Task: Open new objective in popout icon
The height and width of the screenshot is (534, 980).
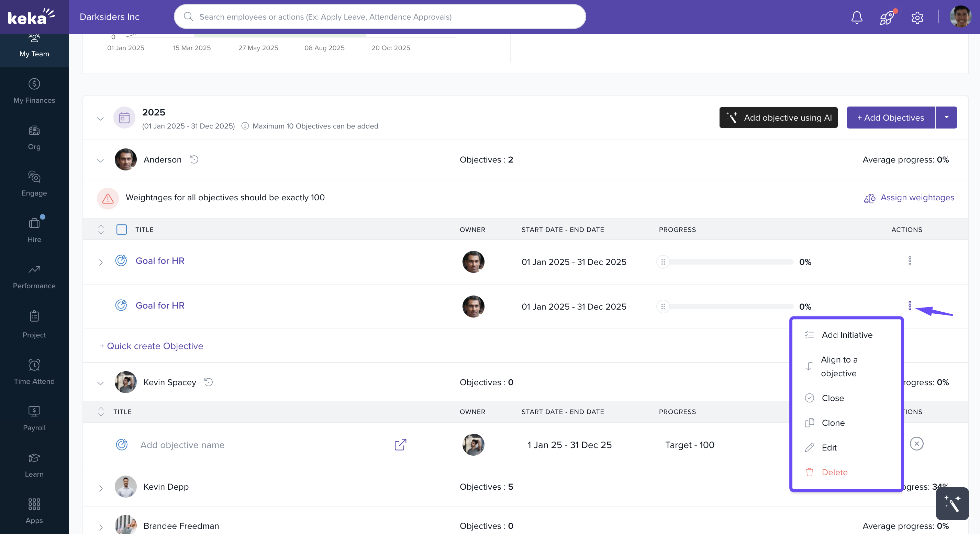Action: point(400,445)
